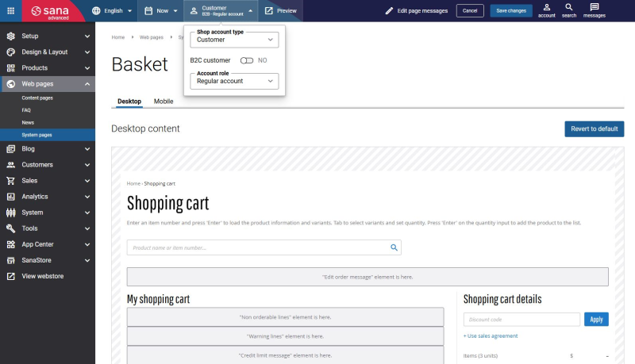Select the Non orderable lines element placeholder
The image size is (635, 364).
tap(285, 317)
